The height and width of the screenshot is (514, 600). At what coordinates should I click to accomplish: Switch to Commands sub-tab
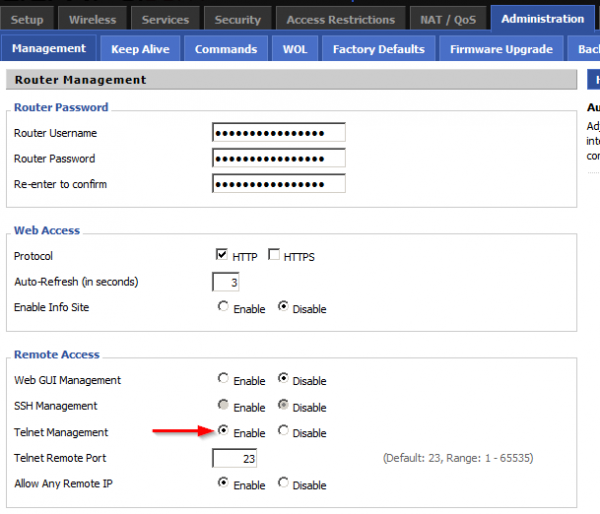226,49
